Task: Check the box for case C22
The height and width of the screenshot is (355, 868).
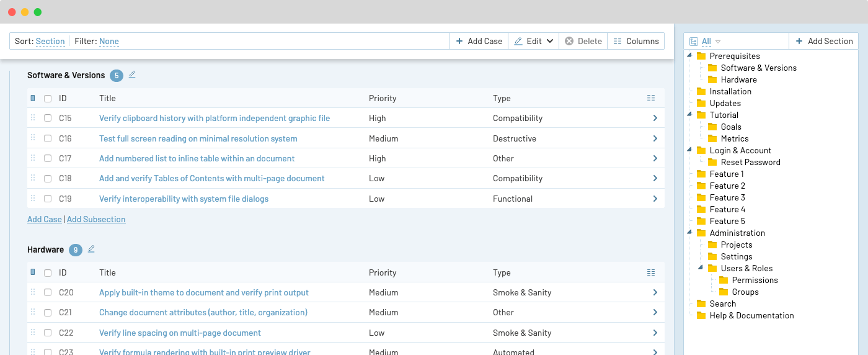Action: coord(48,333)
